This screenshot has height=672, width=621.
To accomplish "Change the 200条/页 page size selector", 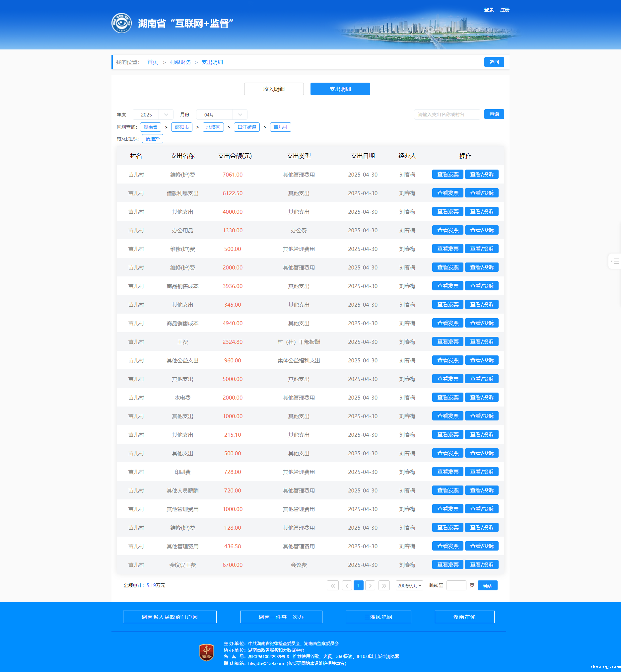I will click(x=409, y=585).
